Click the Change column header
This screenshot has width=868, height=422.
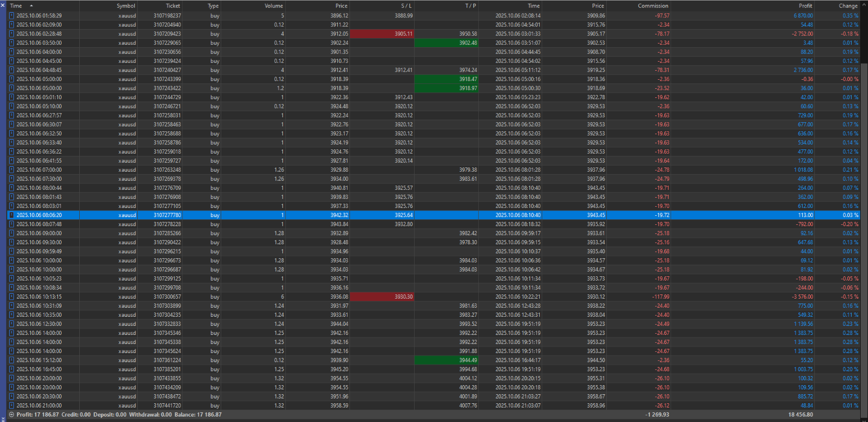click(x=847, y=5)
